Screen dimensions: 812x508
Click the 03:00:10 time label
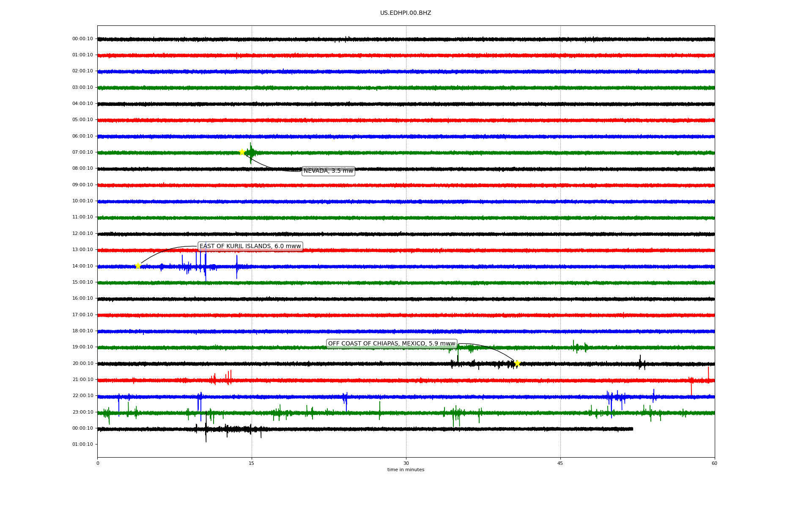82,88
